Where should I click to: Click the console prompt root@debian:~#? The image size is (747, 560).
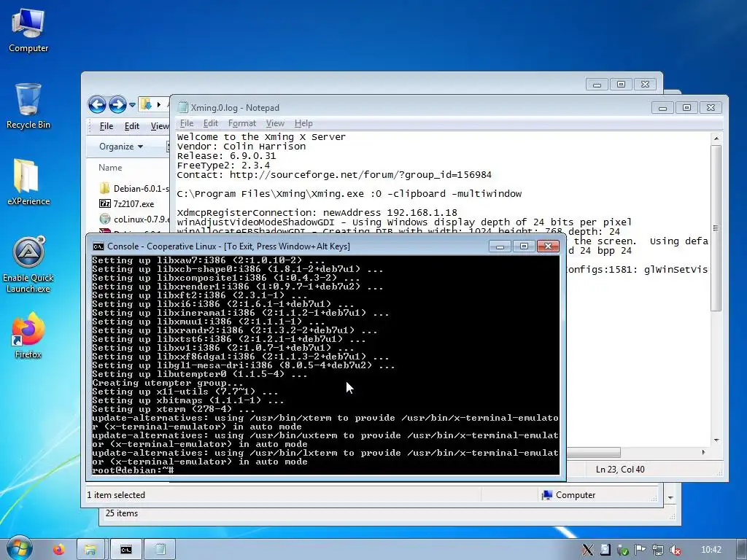click(x=133, y=470)
